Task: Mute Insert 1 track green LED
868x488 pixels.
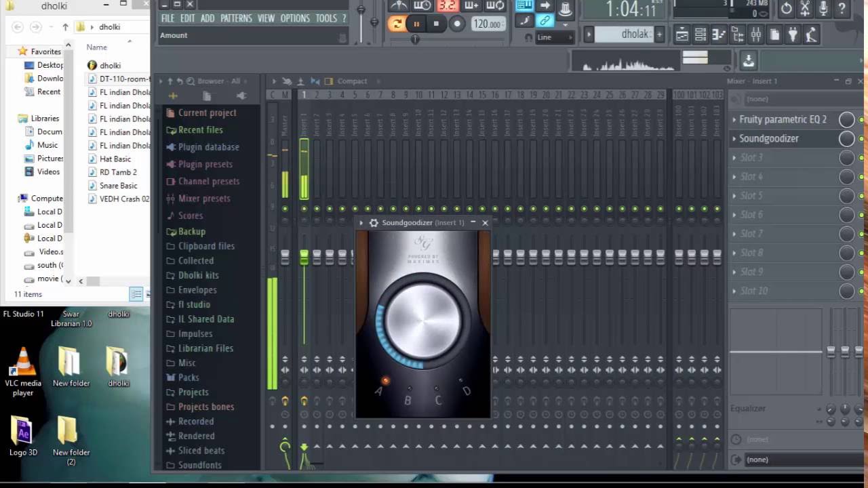Action: 304,209
